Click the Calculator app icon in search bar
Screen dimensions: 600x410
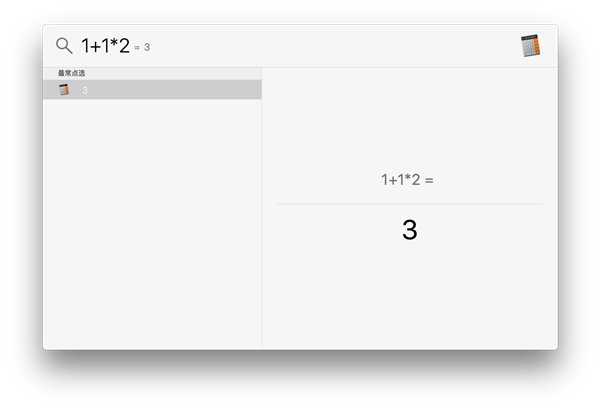click(530, 46)
